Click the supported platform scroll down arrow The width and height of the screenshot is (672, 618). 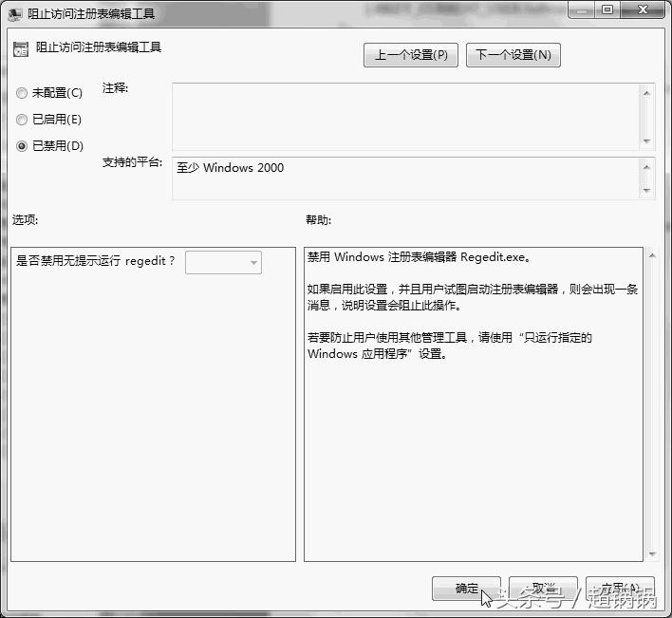(646, 190)
